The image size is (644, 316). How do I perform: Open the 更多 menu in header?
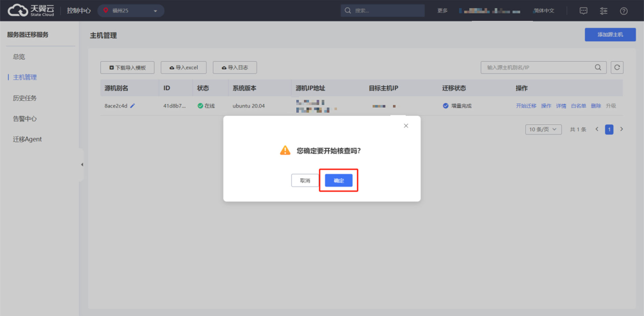click(442, 10)
